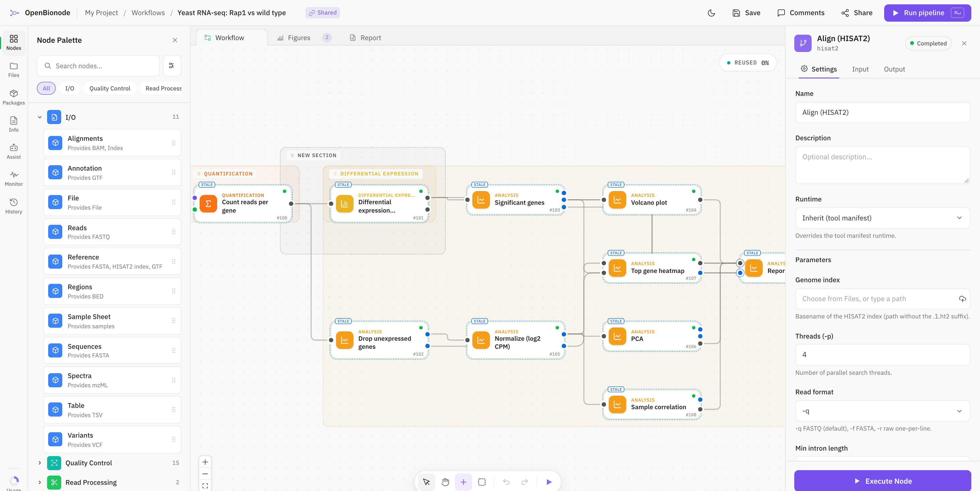Select the marquee selection tool
Viewport: 980px width, 491px height.
tap(482, 482)
